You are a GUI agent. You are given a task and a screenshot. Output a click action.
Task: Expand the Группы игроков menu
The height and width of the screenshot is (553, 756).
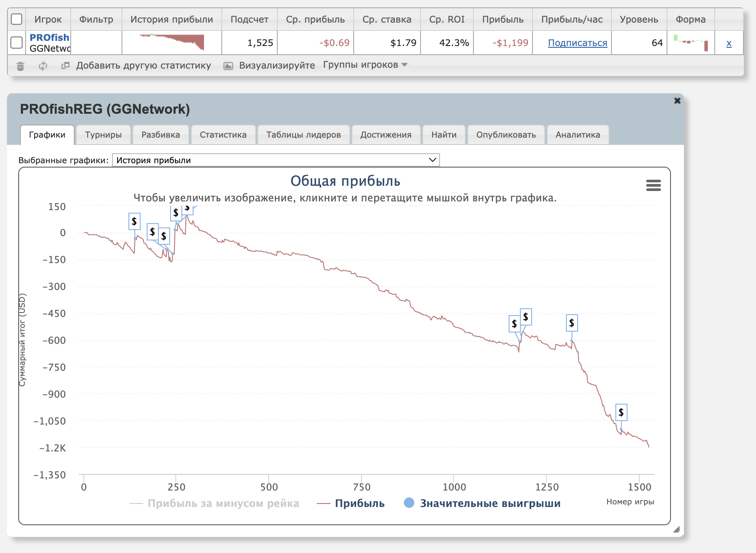[x=365, y=65]
